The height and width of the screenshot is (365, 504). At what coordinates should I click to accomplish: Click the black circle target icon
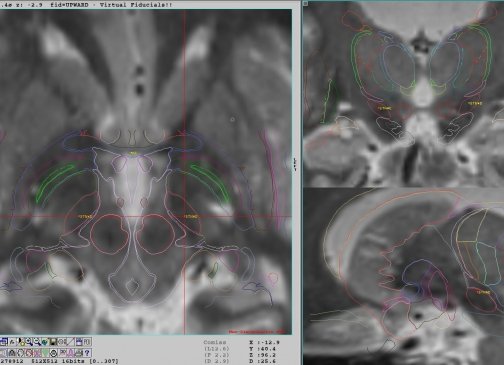[x=53, y=353]
